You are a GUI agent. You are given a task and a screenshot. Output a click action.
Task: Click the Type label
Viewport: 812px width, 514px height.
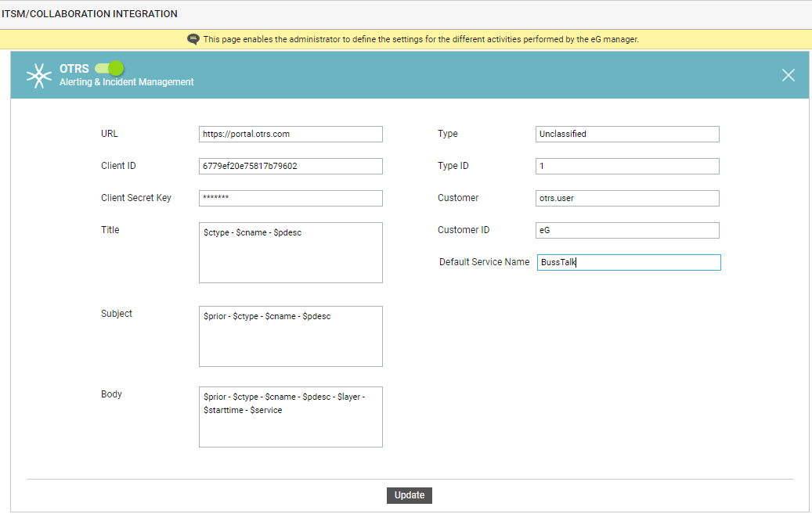point(447,134)
